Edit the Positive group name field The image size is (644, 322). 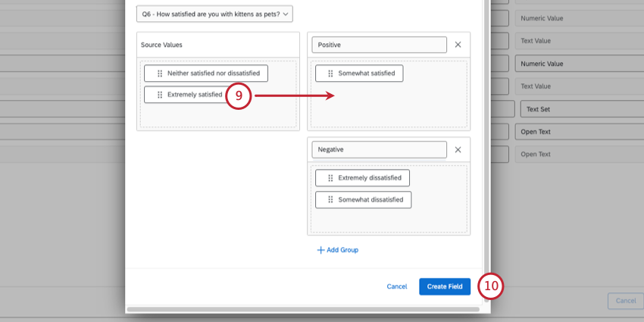379,45
